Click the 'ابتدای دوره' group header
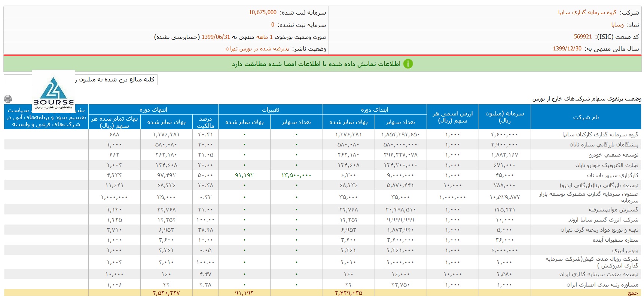Viewport: 644px width, 297px height. [375, 109]
